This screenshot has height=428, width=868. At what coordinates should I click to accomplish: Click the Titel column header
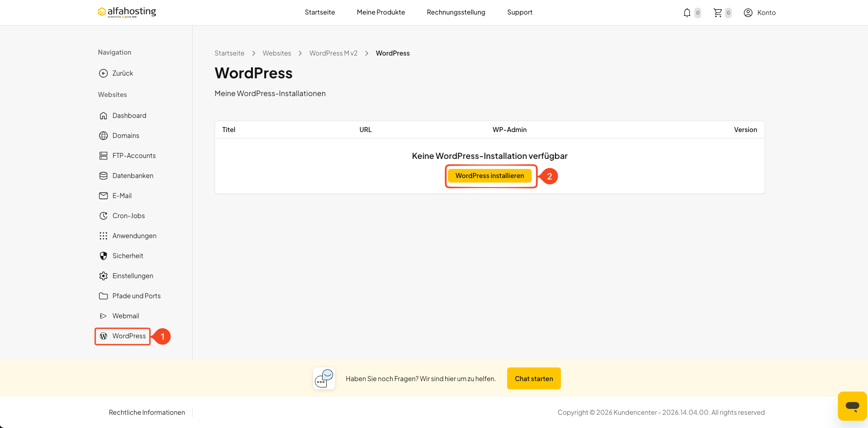(229, 130)
